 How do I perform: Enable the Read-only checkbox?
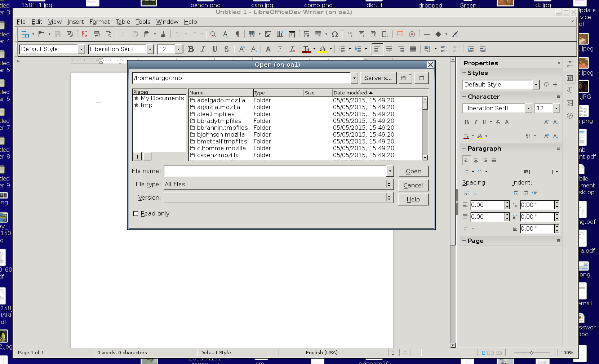[x=136, y=214]
